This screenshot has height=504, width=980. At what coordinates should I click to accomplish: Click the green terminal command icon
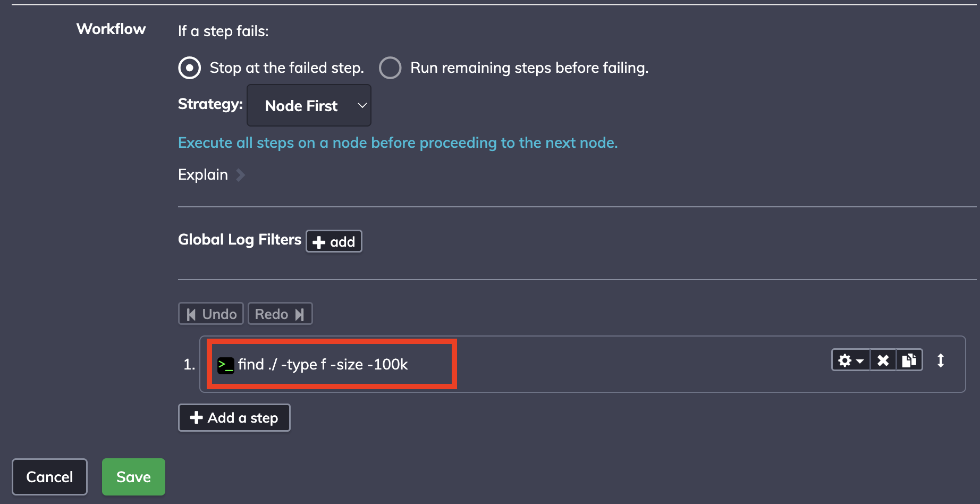click(225, 365)
